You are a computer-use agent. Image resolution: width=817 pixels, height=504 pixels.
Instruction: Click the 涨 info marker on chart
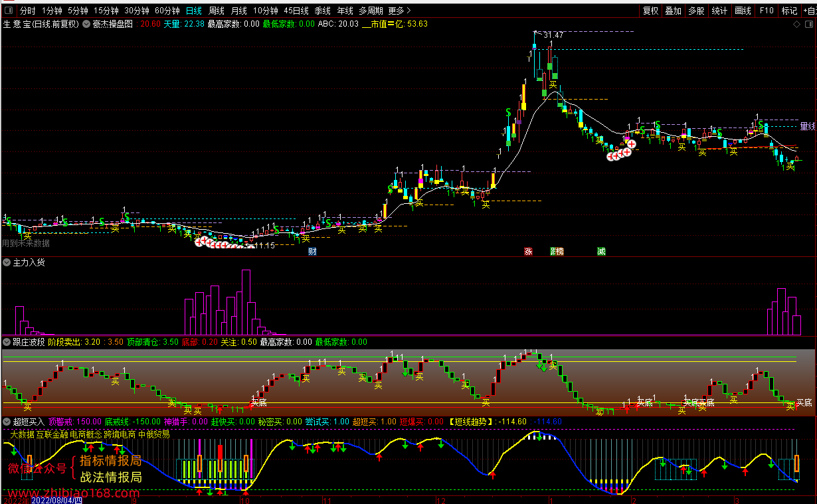click(528, 252)
